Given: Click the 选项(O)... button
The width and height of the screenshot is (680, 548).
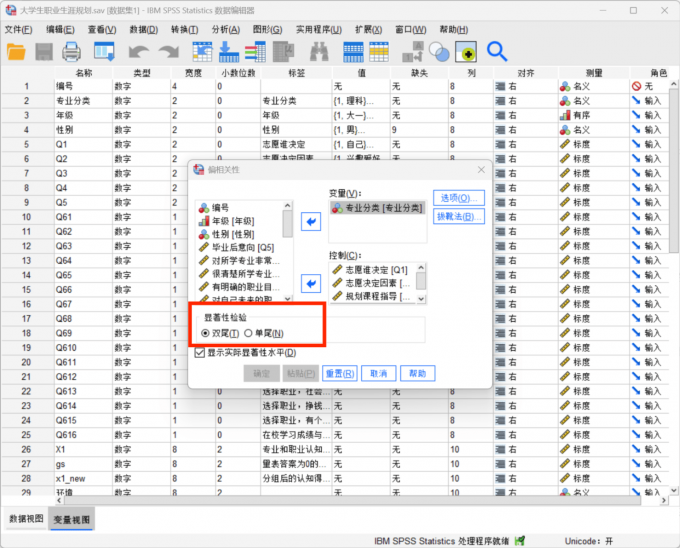Looking at the screenshot, I should coord(459,198).
